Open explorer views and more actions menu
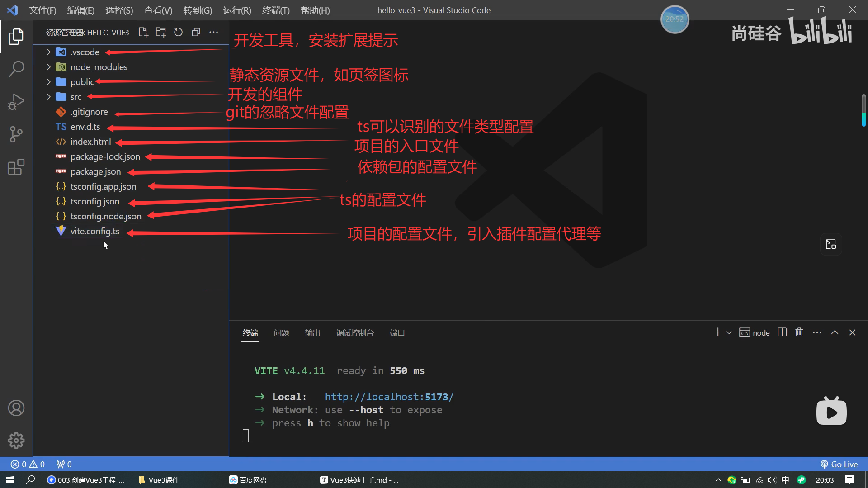Viewport: 868px width, 488px height. click(213, 32)
